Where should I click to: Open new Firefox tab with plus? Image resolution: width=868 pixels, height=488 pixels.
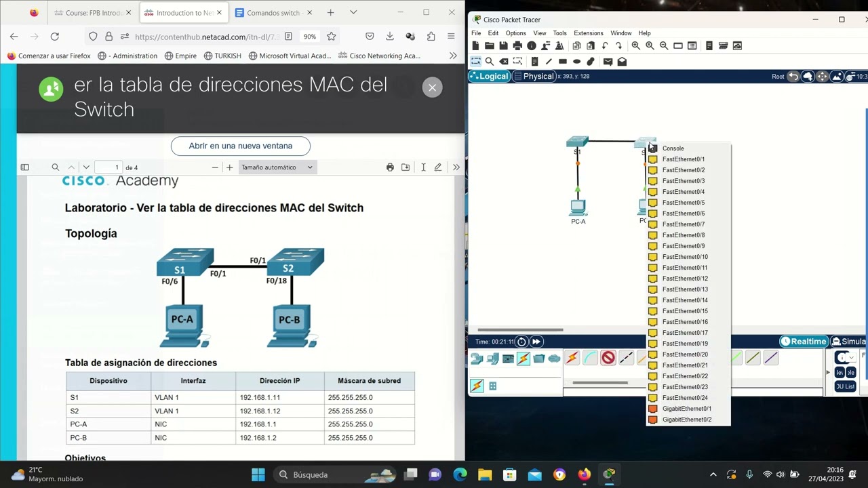(x=330, y=12)
